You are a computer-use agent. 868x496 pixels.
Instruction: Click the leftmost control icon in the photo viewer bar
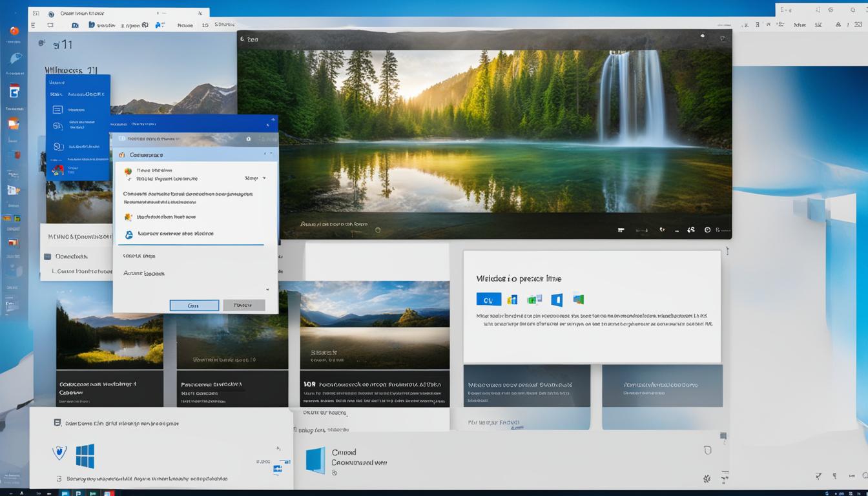[x=621, y=230]
